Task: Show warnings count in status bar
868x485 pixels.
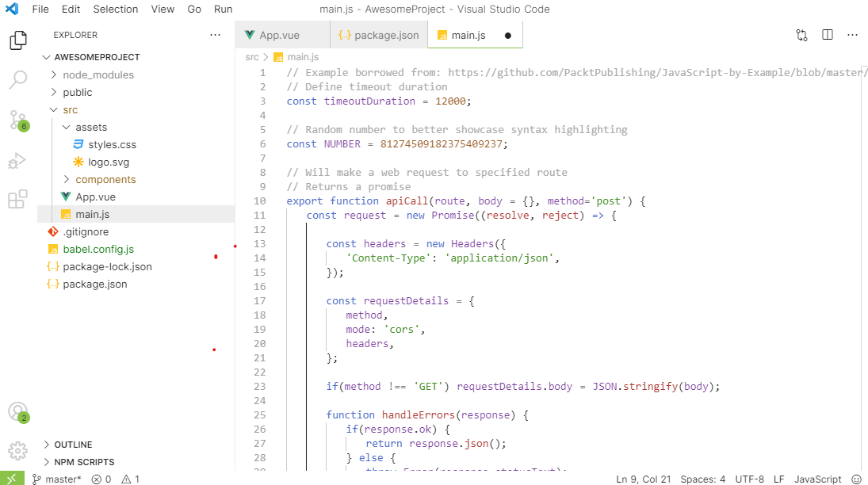Action: pyautogui.click(x=131, y=479)
